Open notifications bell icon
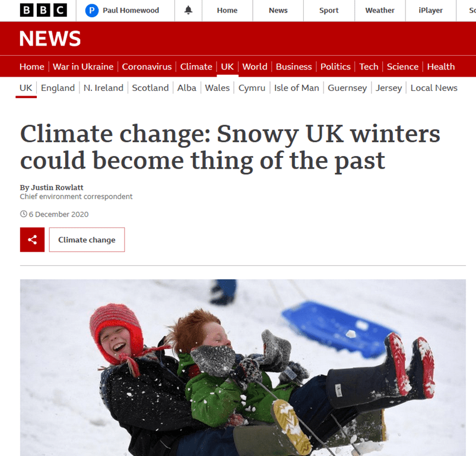 [x=188, y=10]
